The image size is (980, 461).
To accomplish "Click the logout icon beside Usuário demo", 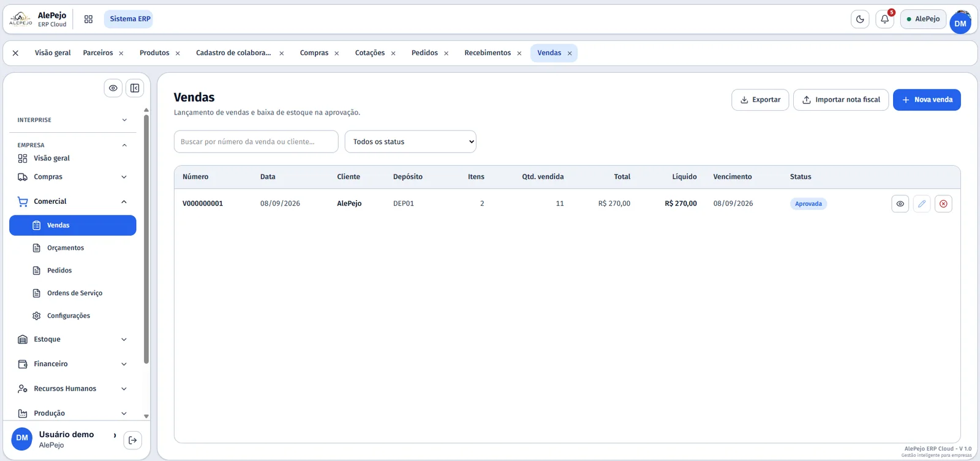I will click(x=133, y=440).
